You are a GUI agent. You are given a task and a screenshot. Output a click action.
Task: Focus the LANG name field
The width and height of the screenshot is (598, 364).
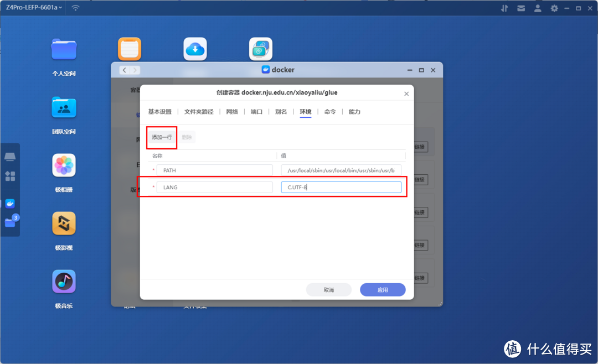click(x=215, y=187)
